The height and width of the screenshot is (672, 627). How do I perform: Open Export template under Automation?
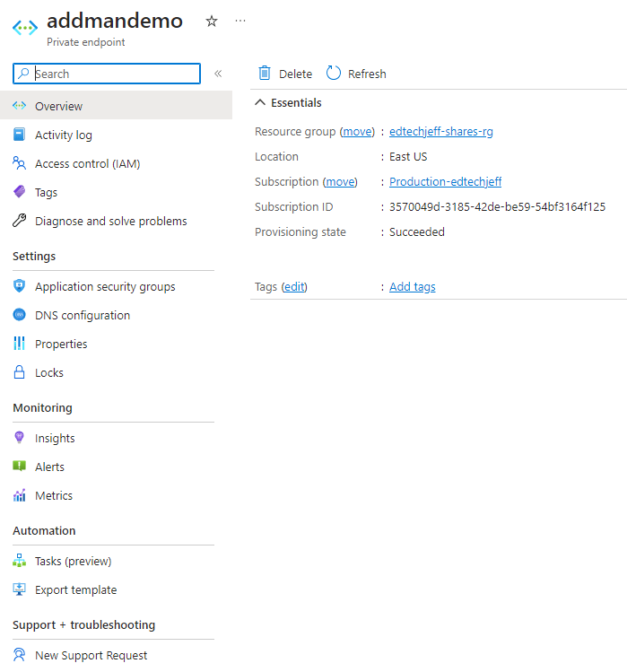point(75,589)
